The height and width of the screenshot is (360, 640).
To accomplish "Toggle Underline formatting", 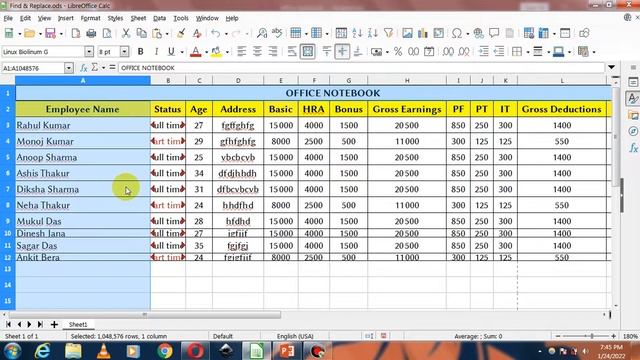I will (171, 52).
